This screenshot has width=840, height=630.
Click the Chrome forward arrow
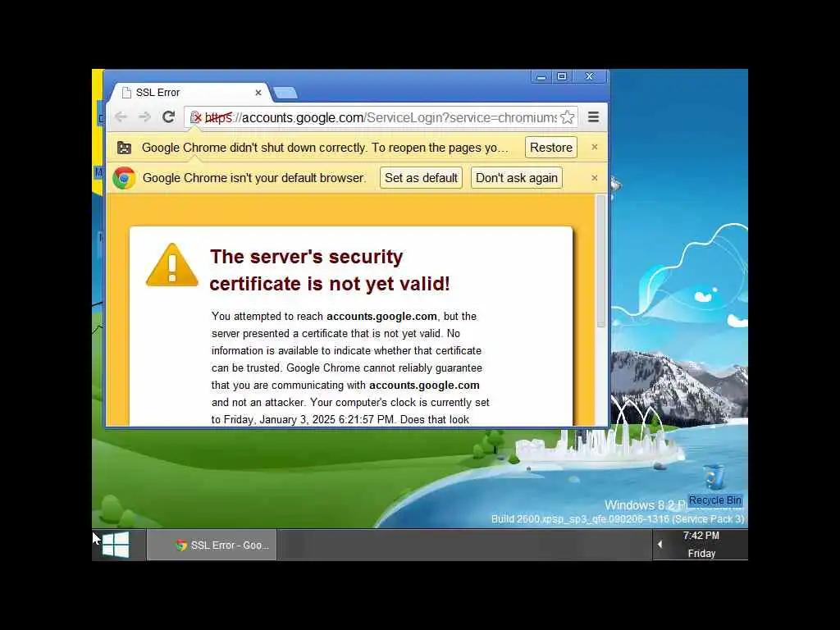[144, 116]
